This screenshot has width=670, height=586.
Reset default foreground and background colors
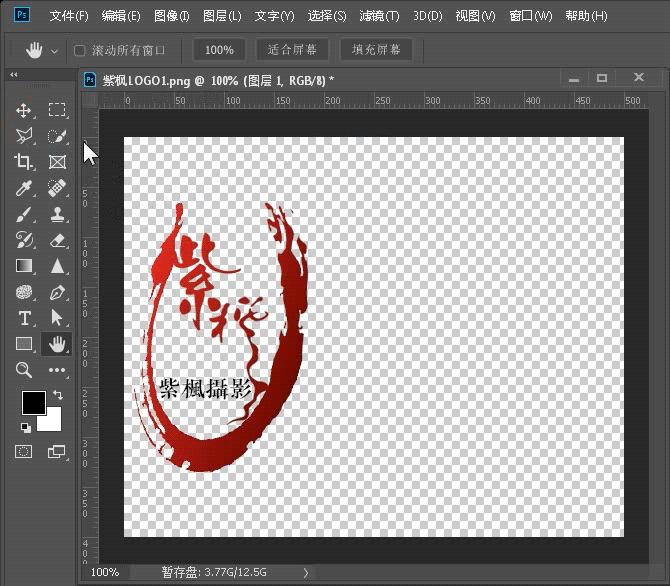tap(26, 427)
